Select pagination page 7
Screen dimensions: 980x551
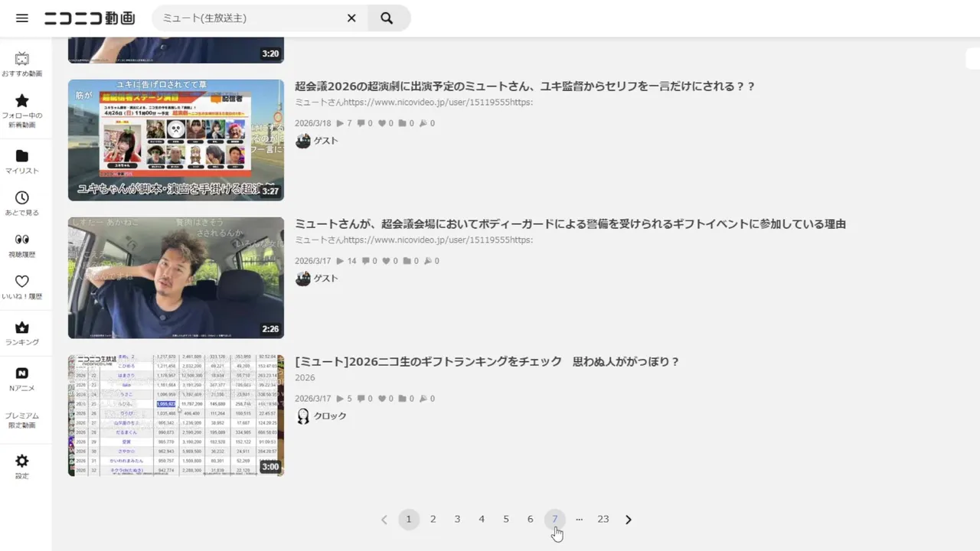(555, 520)
